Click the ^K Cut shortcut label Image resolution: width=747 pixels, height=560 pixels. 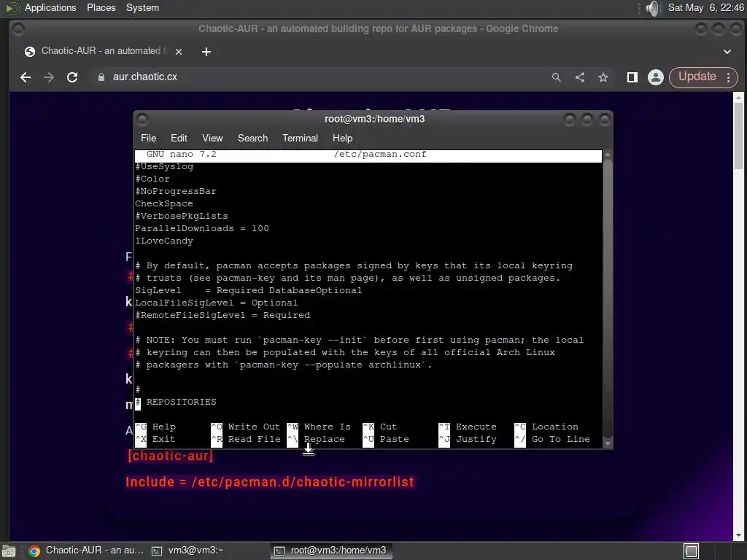tap(379, 427)
